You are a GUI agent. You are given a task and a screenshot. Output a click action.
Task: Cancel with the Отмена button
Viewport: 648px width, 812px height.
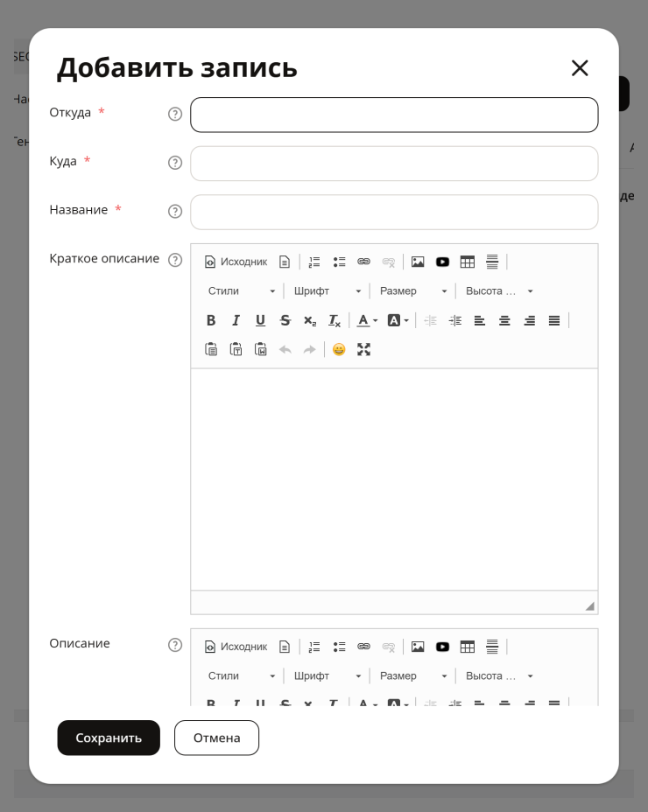pyautogui.click(x=216, y=738)
